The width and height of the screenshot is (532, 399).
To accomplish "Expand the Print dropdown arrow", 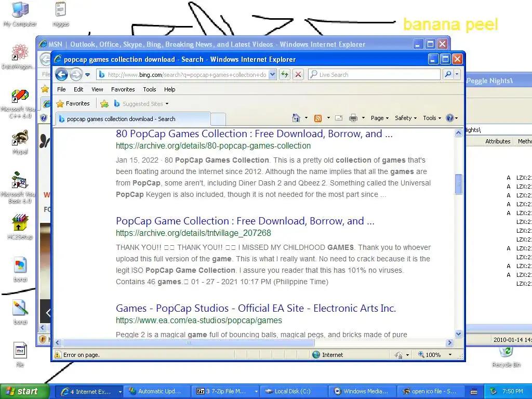I will pyautogui.click(x=363, y=118).
